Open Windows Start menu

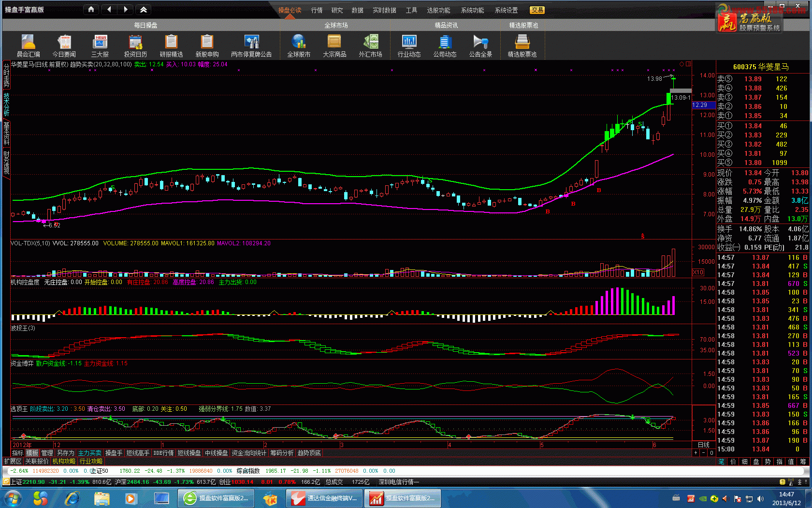point(13,498)
